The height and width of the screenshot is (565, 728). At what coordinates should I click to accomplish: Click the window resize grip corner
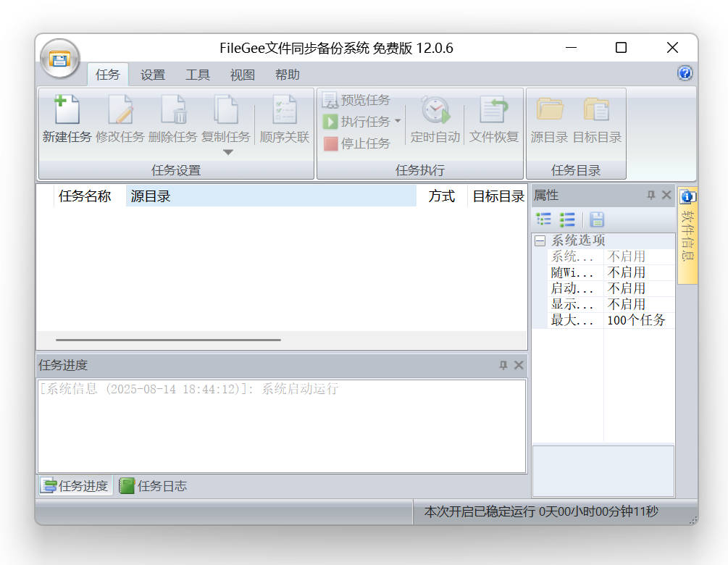(693, 520)
